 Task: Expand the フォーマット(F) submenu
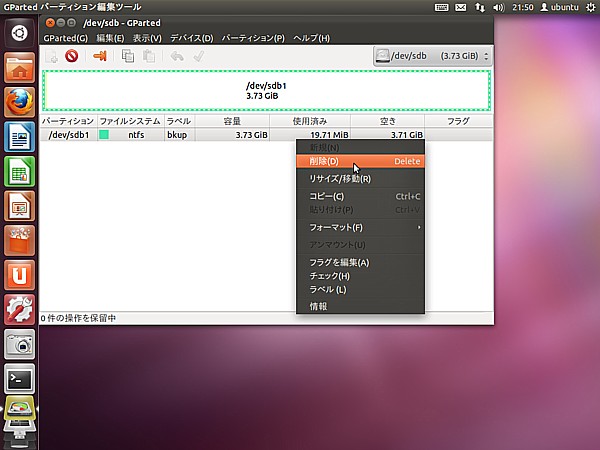[360, 227]
